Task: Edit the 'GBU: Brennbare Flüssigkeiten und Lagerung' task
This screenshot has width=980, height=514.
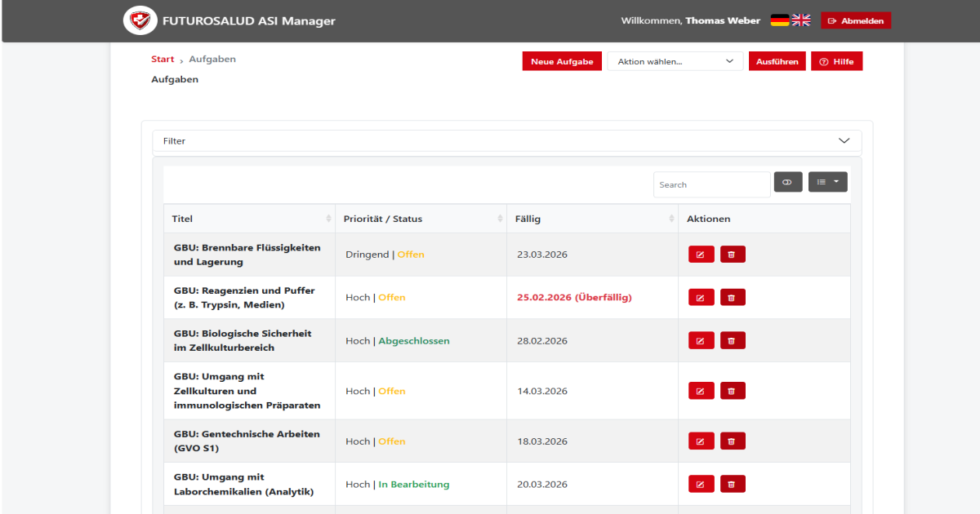Action: 701,254
